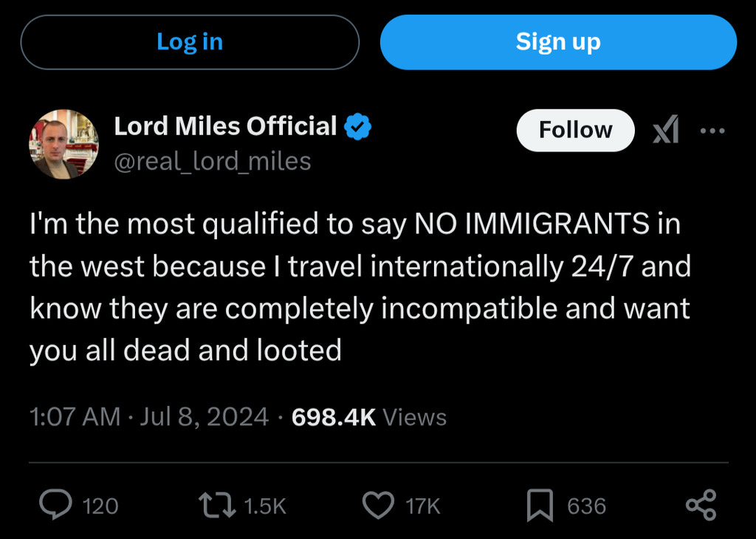Click the 698.4K Views counter
Screen dimensions: 756x539
pos(369,417)
